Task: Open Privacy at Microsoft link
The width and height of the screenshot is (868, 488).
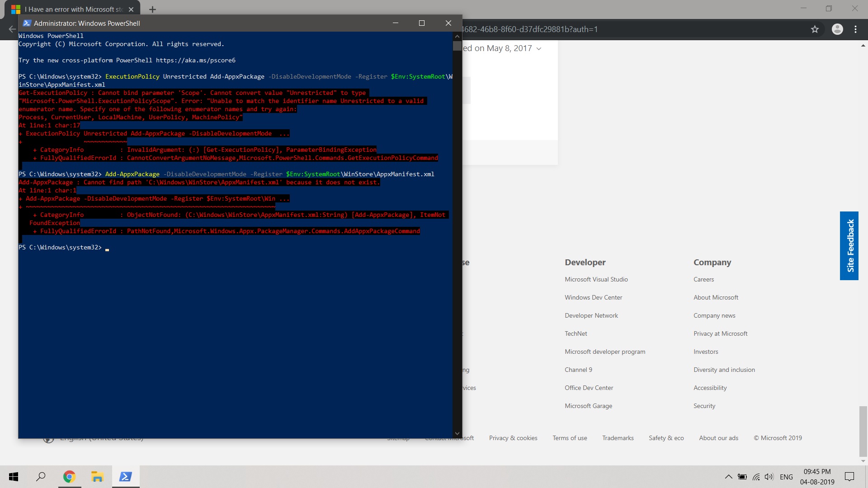Action: (720, 333)
